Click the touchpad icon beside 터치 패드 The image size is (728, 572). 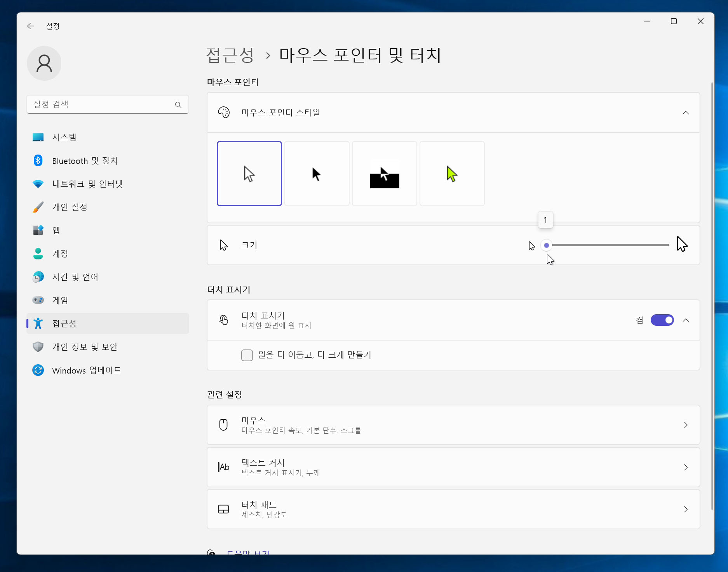click(223, 509)
